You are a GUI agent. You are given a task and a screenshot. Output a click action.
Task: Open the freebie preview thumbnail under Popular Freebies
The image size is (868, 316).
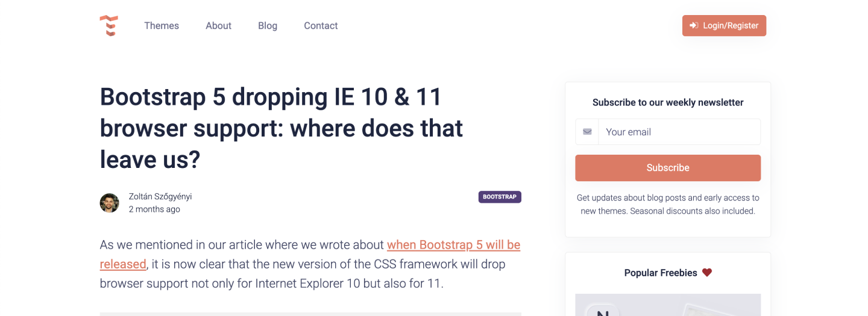pyautogui.click(x=668, y=305)
